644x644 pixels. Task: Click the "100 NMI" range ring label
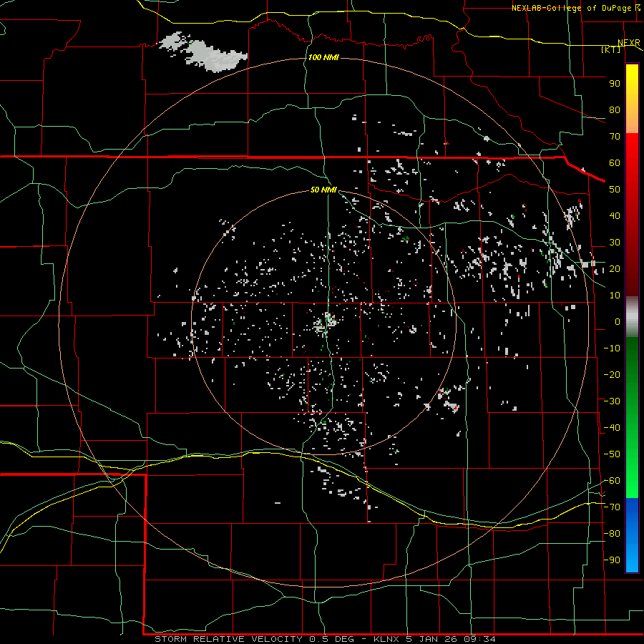click(323, 57)
